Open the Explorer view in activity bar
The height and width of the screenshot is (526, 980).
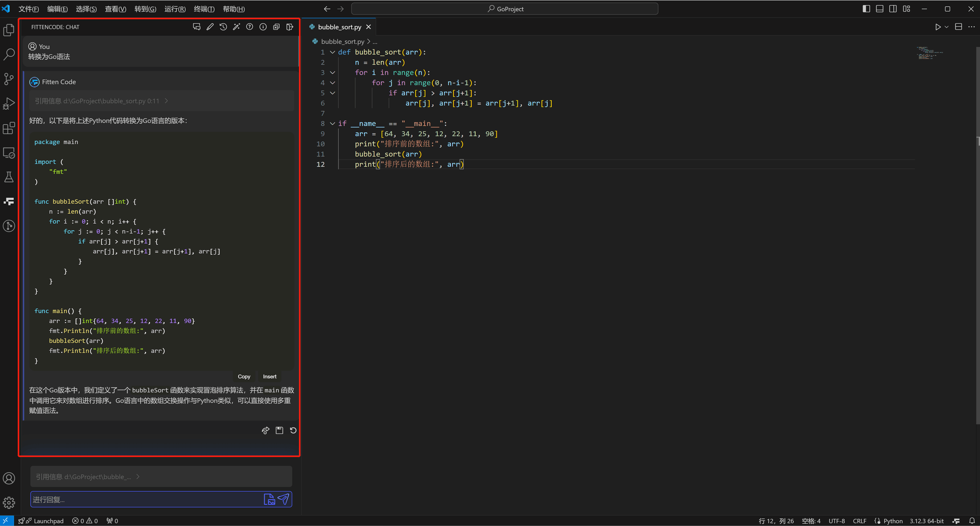pos(9,30)
